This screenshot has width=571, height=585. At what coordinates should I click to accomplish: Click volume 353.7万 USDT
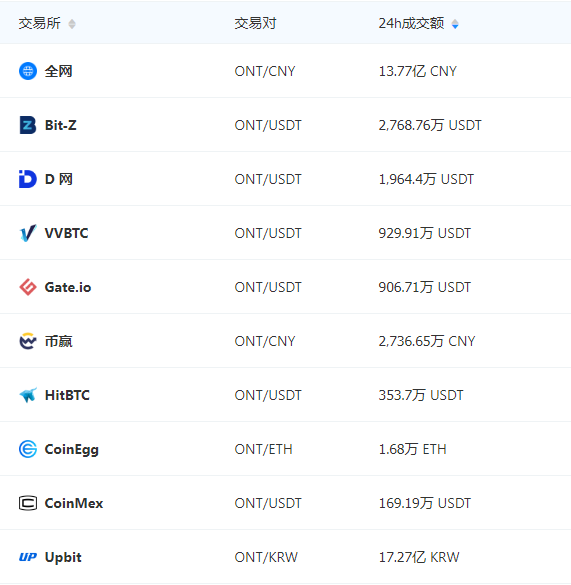tap(421, 395)
